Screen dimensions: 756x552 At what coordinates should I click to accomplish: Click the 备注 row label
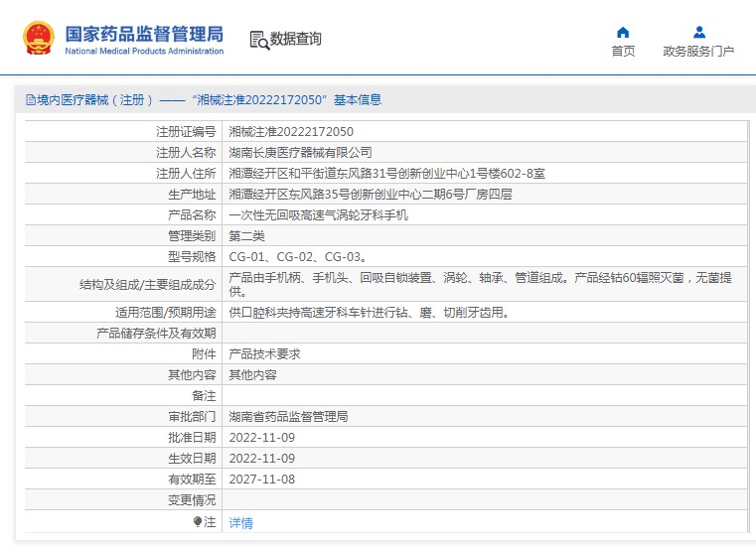tap(204, 395)
